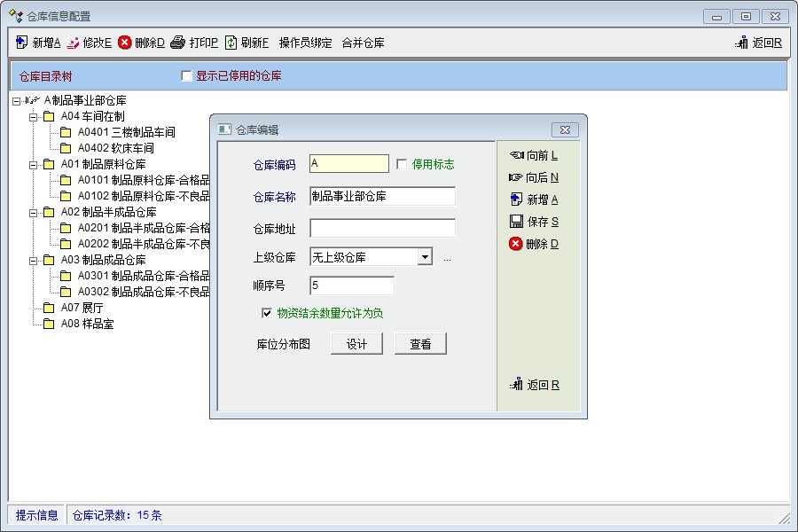Viewport: 798px width, 532px height.
Task: Click the red 删除D toolbar icon
Action: [x=125, y=43]
